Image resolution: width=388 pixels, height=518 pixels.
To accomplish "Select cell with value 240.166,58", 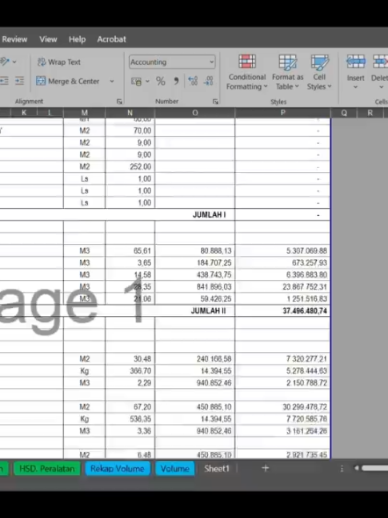I will (x=195, y=359).
